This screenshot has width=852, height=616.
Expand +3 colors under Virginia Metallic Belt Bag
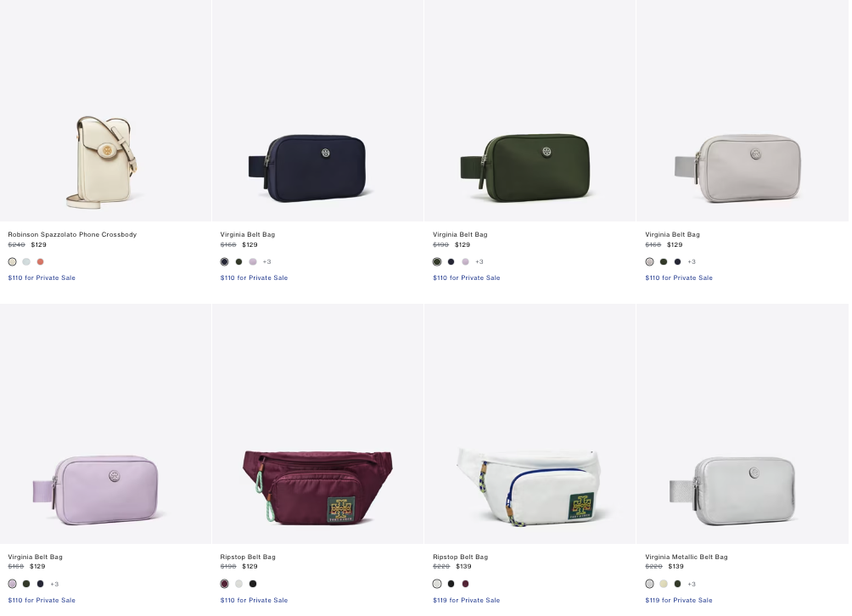point(692,584)
